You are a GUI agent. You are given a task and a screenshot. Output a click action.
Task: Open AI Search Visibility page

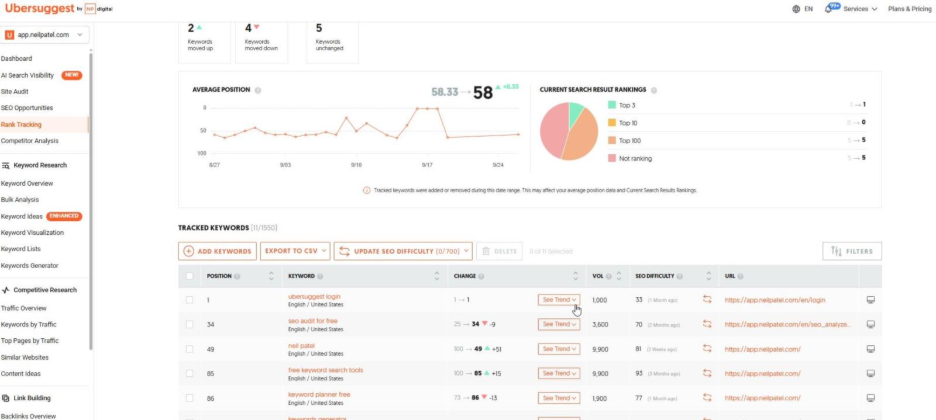point(27,75)
